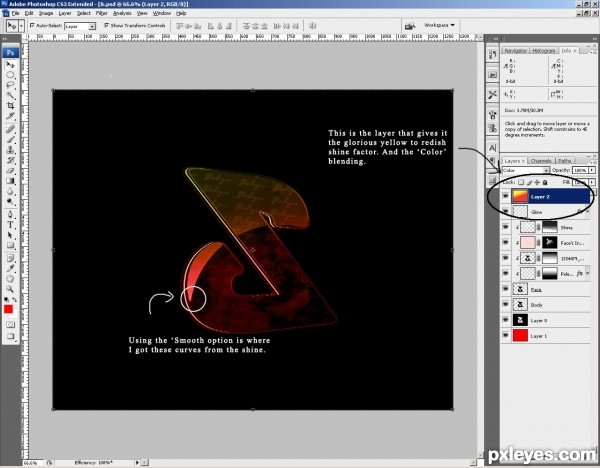Select the Notes tool

[10, 258]
